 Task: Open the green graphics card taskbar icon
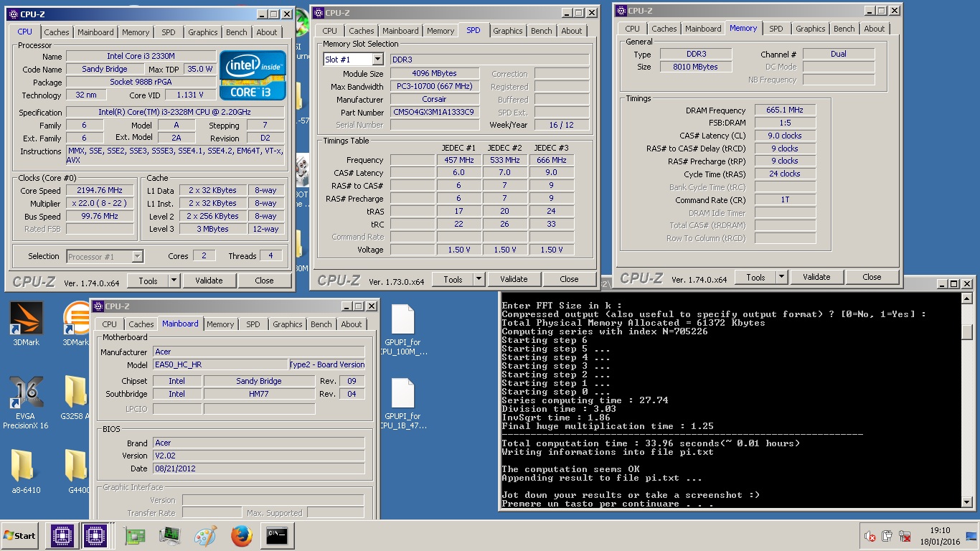pos(134,535)
